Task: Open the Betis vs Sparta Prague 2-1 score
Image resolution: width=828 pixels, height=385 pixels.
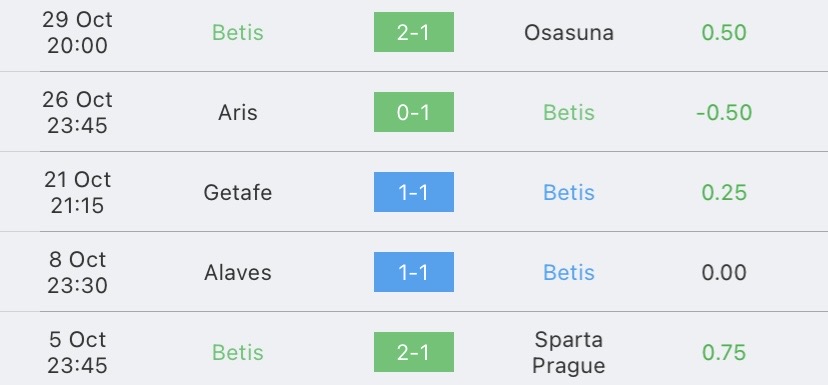Action: coord(413,352)
